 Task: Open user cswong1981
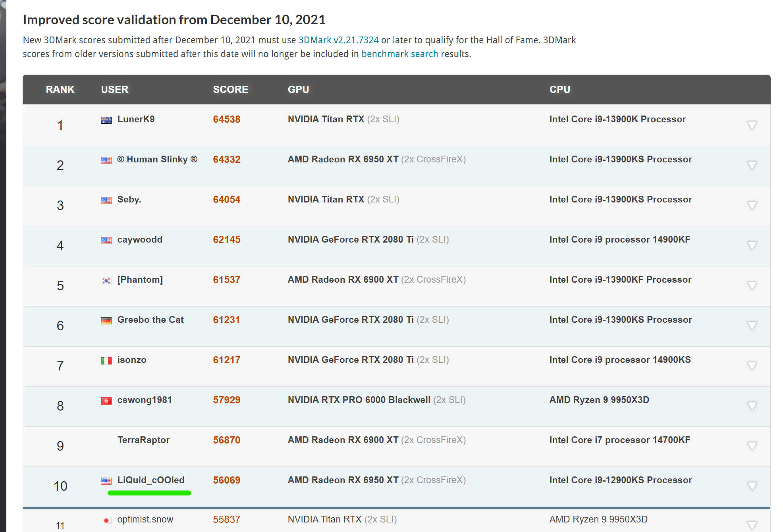145,400
